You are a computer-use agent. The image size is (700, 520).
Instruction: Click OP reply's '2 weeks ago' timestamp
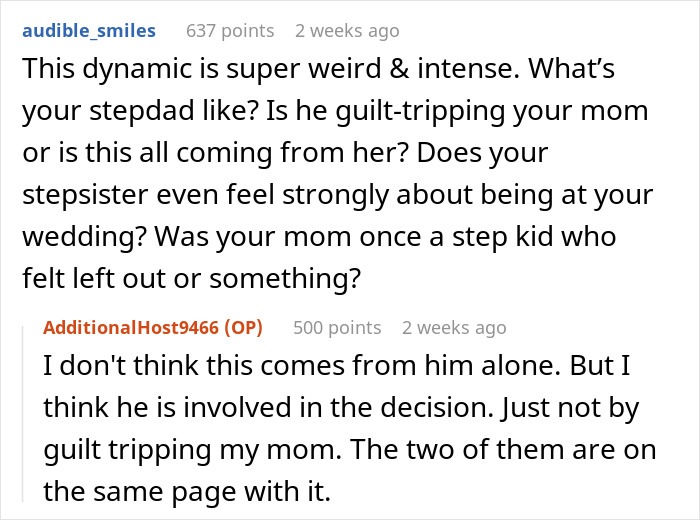click(454, 327)
